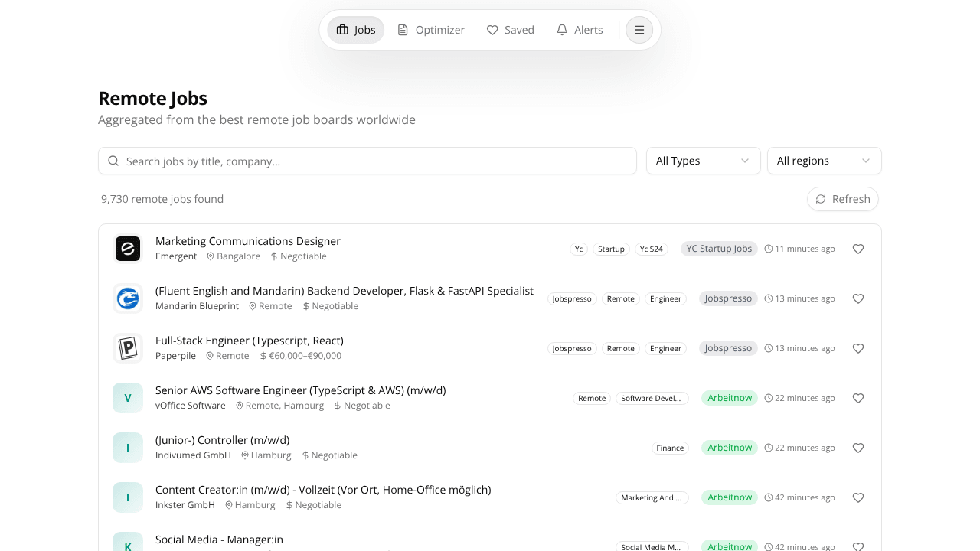Open the hamburger menu button
Viewport: 980px width, 551px height.
click(x=639, y=30)
